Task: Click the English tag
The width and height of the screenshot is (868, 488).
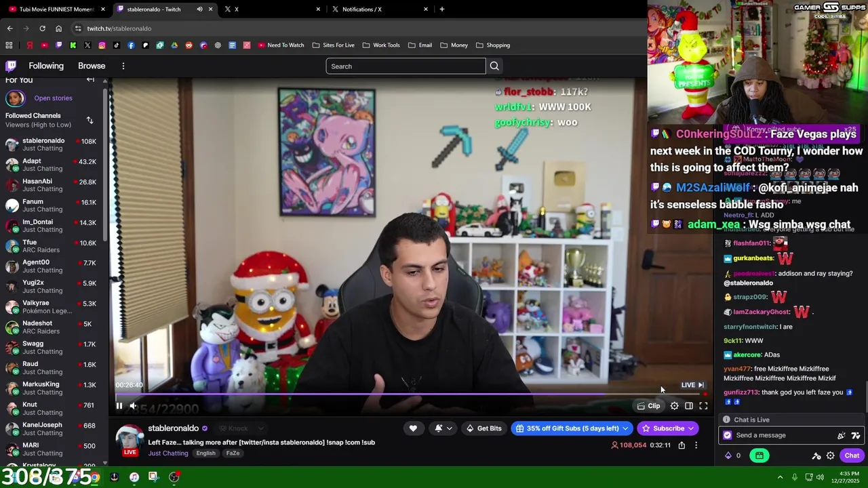Action: click(x=205, y=453)
